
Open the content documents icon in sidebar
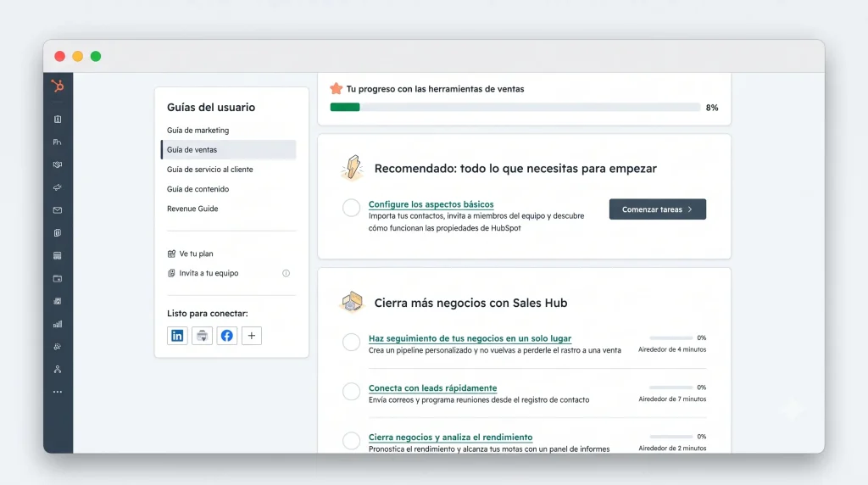coord(58,232)
